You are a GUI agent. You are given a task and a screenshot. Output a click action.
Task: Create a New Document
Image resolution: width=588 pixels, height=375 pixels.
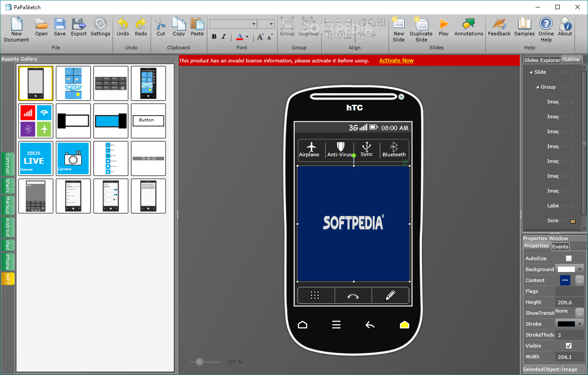[x=17, y=30]
